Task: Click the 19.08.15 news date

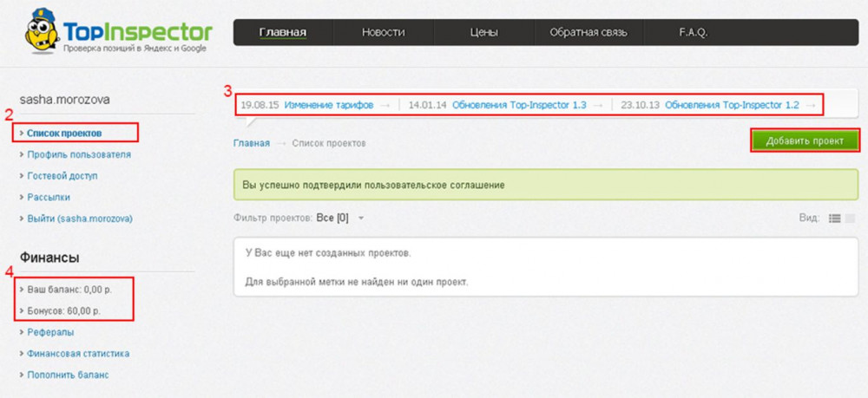Action: tap(260, 105)
